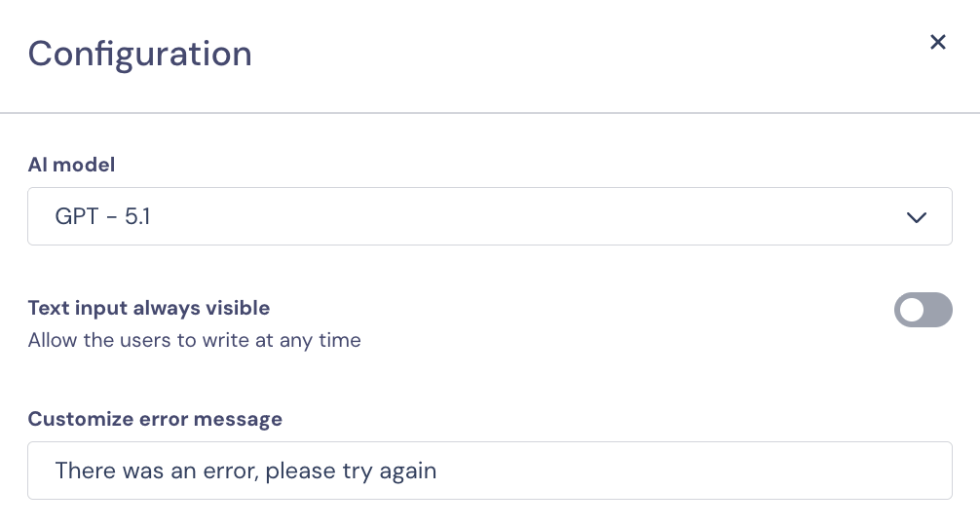Screen dimensions: 980x528
Task: Click the 'Customize error message' label
Action: 155,419
